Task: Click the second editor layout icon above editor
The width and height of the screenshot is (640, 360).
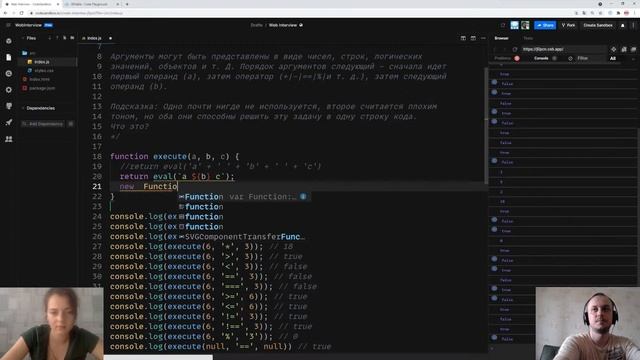Action: pyautogui.click(x=473, y=38)
